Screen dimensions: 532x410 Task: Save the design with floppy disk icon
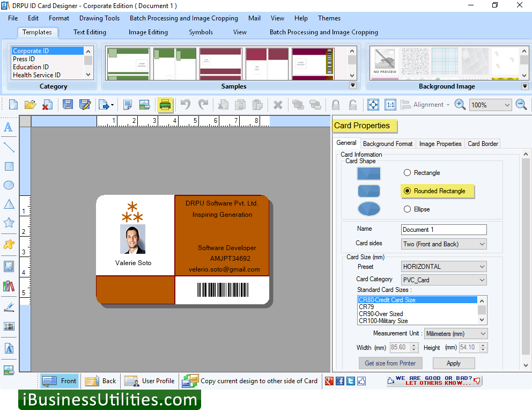point(68,105)
